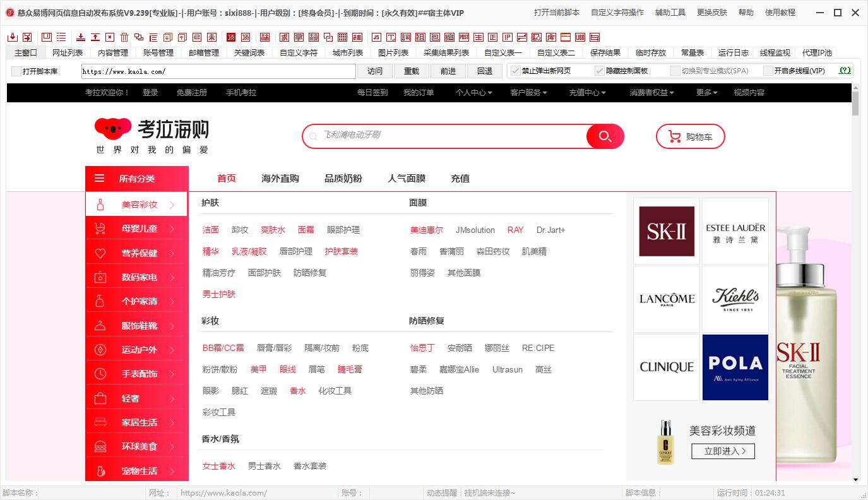Click the SK-II brand thumbnail
Screen dimensions: 868x500
coord(667,231)
